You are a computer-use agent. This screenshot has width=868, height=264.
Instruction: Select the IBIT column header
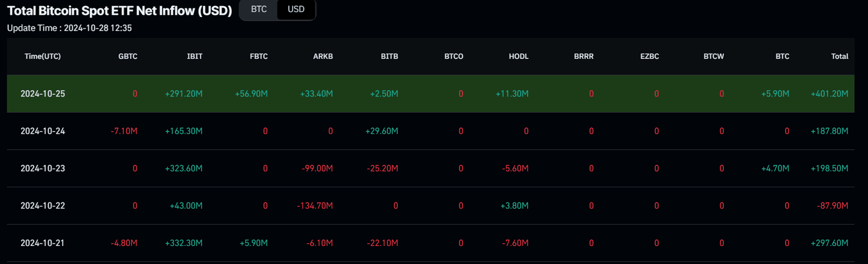pos(194,56)
